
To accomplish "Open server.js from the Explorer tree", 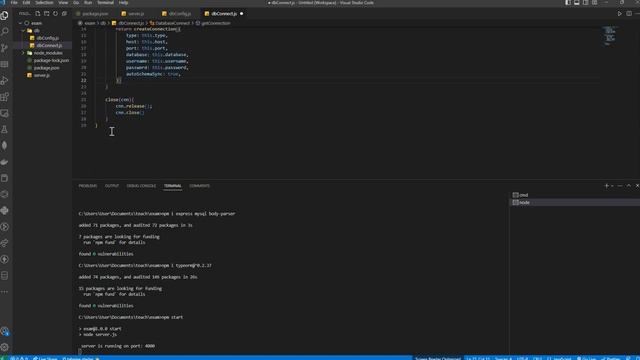I will click(x=43, y=76).
